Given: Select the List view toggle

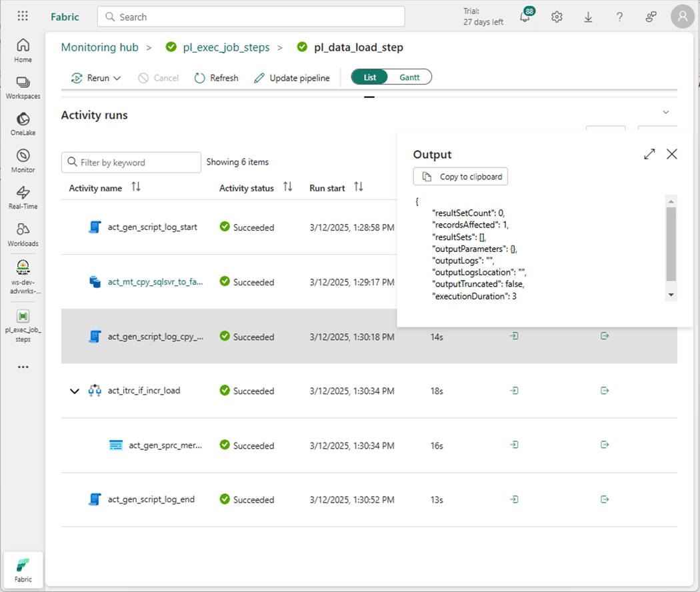Looking at the screenshot, I should (x=370, y=77).
